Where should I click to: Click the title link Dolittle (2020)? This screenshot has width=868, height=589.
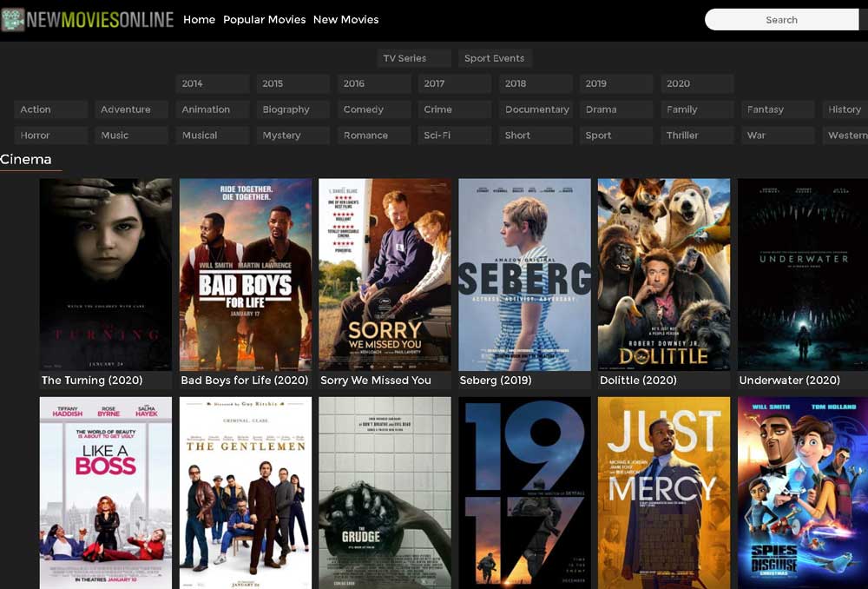pos(638,381)
